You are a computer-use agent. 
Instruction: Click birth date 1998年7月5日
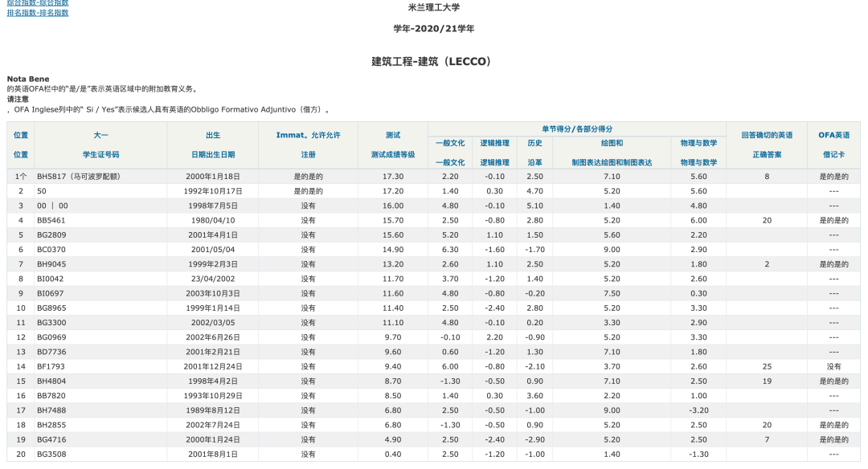coord(213,206)
